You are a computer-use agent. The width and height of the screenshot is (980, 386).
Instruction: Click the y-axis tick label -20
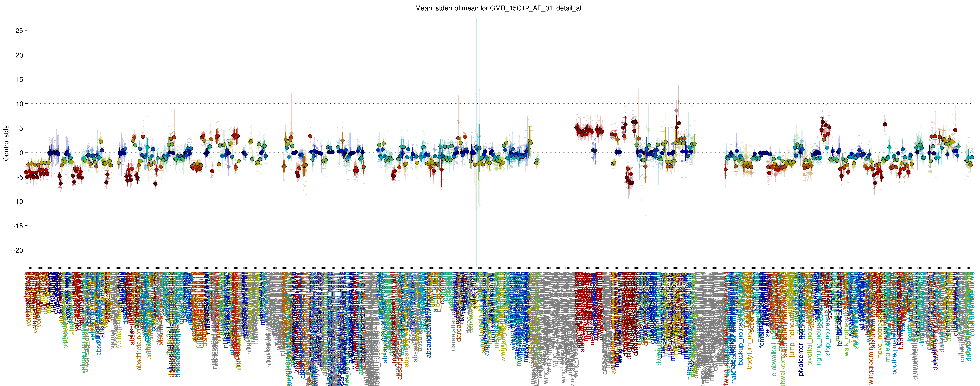pos(18,250)
